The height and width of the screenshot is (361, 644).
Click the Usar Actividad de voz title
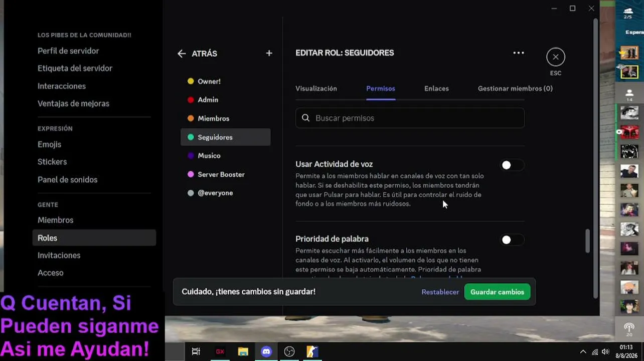coord(334,164)
